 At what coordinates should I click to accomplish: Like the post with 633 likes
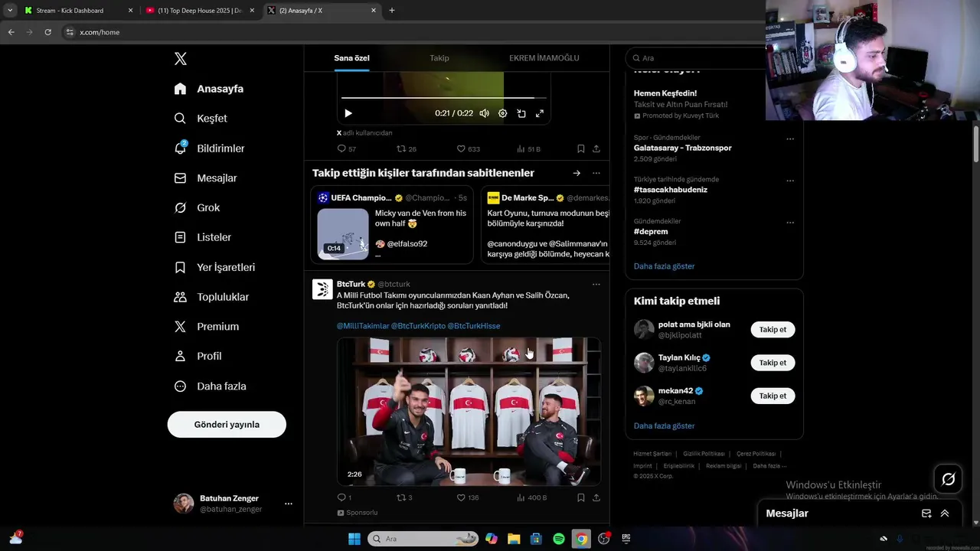click(469, 148)
